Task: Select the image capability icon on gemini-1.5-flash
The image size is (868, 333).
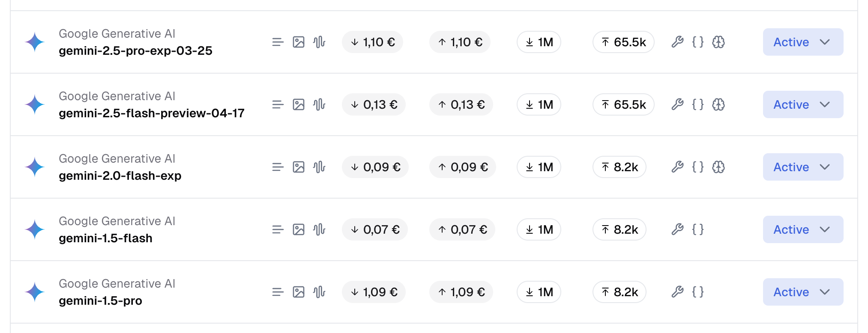Action: click(299, 229)
